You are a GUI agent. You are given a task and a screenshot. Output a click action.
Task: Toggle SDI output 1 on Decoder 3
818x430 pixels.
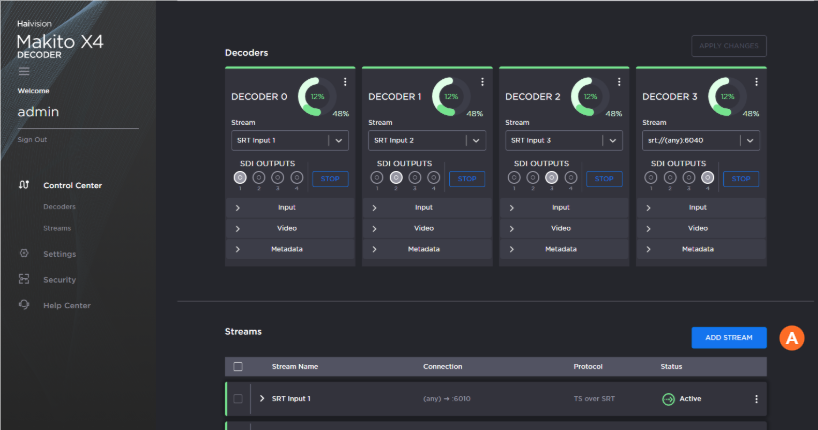pyautogui.click(x=651, y=178)
